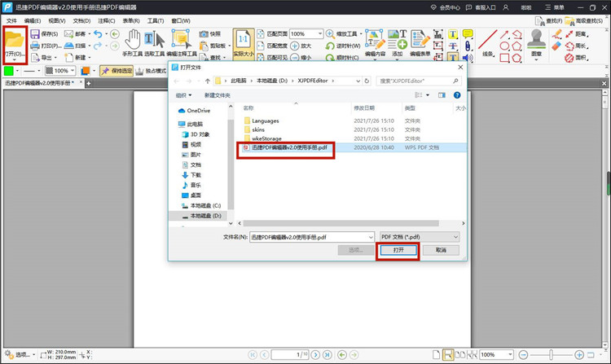Open the status bar zoom 100% dropdown
The image size is (611, 364).
click(510, 355)
